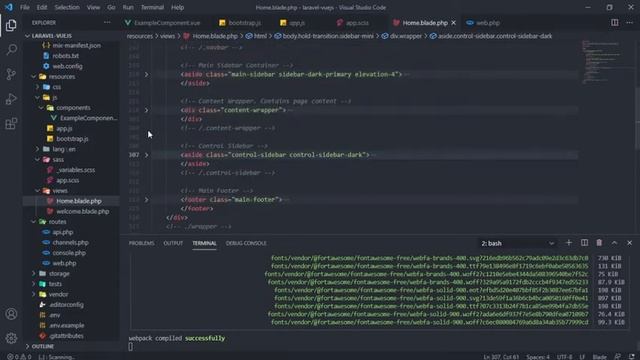Kill the terminal with trash icon
640x360 pixels.
click(599, 243)
